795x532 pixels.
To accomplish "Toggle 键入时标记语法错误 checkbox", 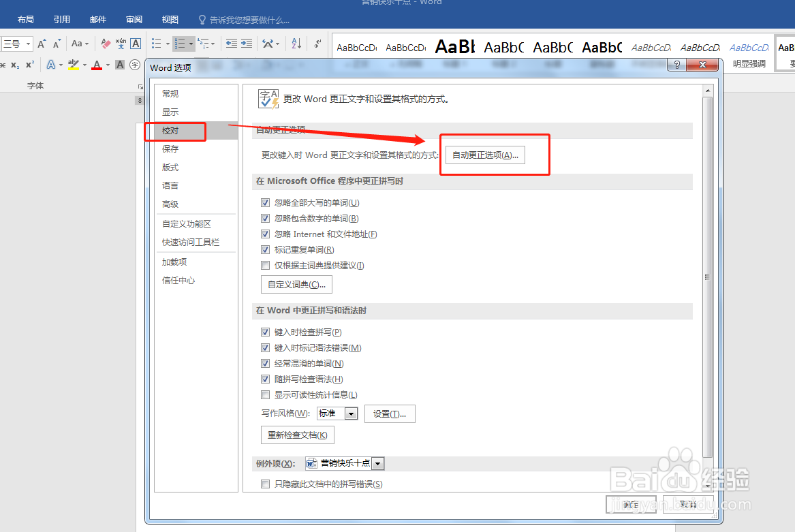I will [265, 348].
